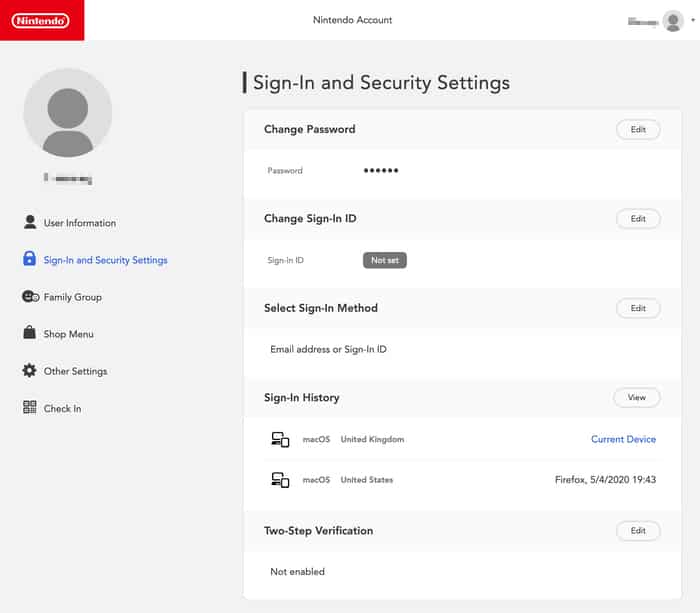This screenshot has height=613, width=700.
Task: Click the Check In QR icon
Action: [x=29, y=407]
